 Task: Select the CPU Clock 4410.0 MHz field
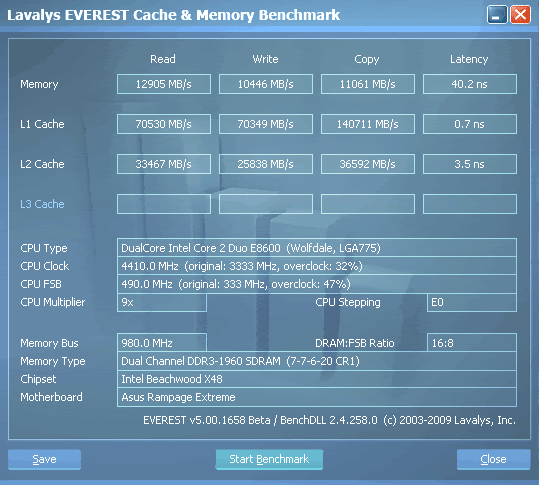pos(317,266)
